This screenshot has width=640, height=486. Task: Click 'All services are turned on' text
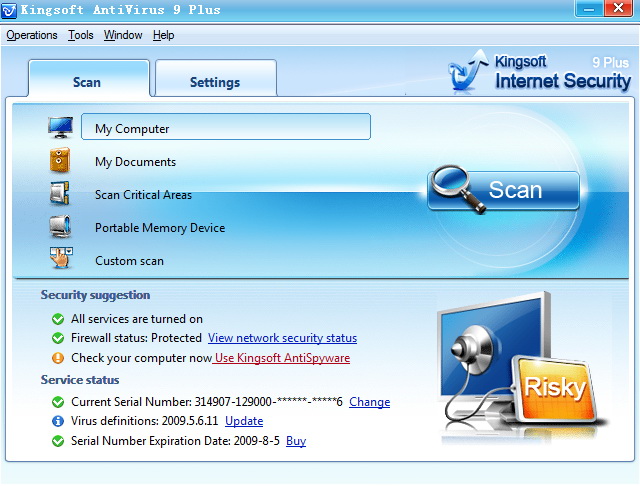[137, 319]
